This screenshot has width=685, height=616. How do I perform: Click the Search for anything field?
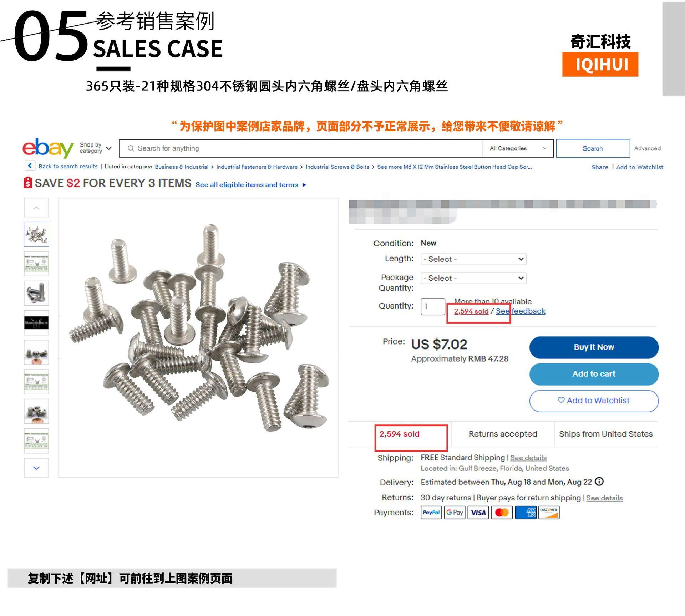[301, 148]
